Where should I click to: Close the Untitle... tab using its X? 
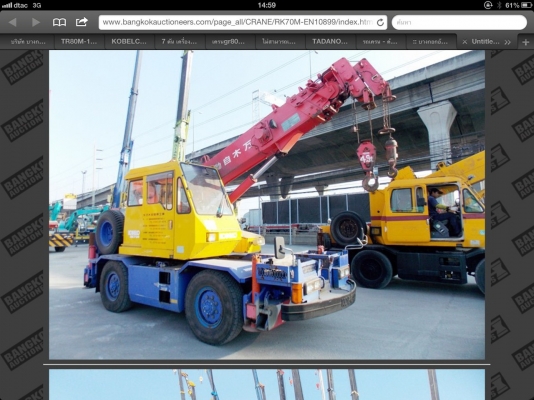pos(465,42)
